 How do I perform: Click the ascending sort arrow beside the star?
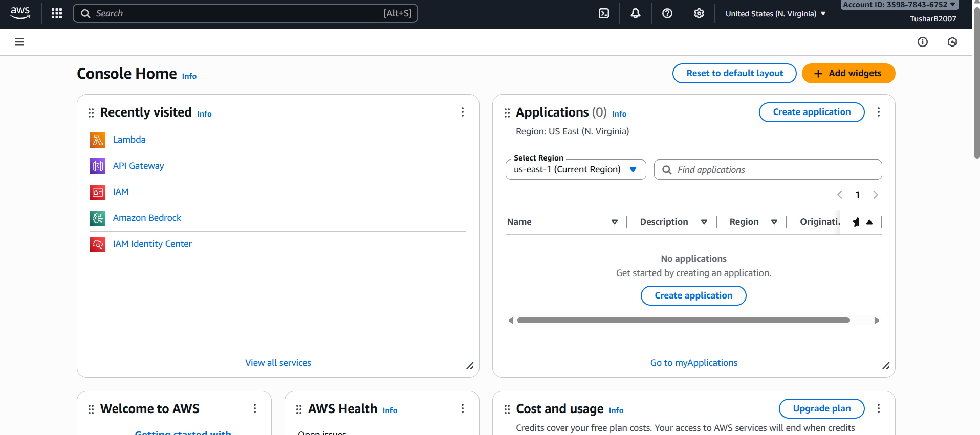point(869,222)
